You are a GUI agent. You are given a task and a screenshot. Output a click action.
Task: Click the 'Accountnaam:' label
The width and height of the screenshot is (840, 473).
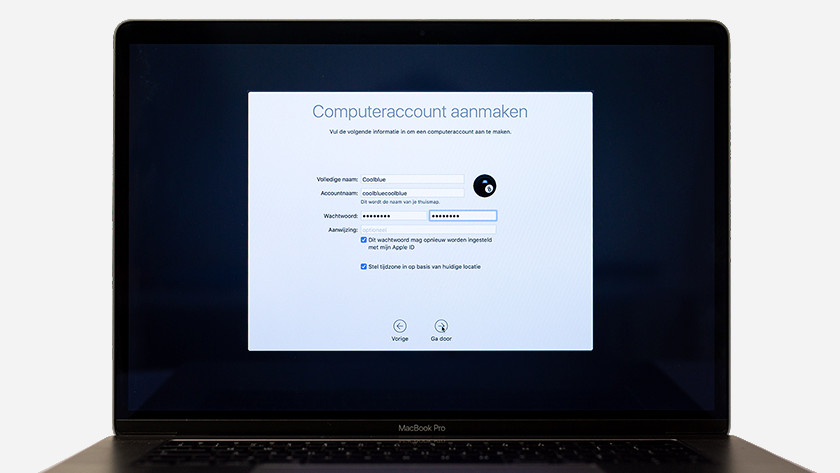point(339,193)
